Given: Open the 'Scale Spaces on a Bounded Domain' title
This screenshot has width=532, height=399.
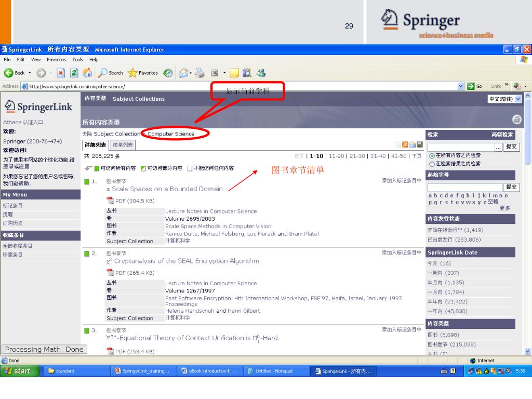Looking at the screenshot, I should 165,189.
